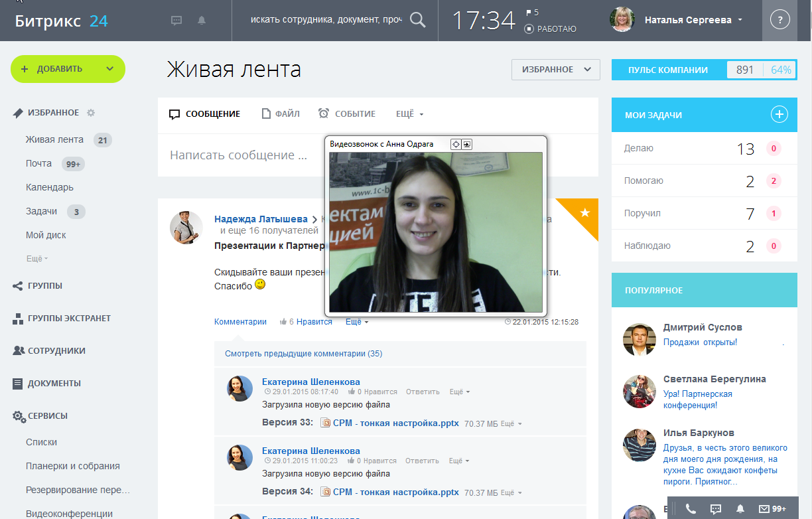The height and width of the screenshot is (519, 812).
Task: Select the Событие tab
Action: (347, 114)
